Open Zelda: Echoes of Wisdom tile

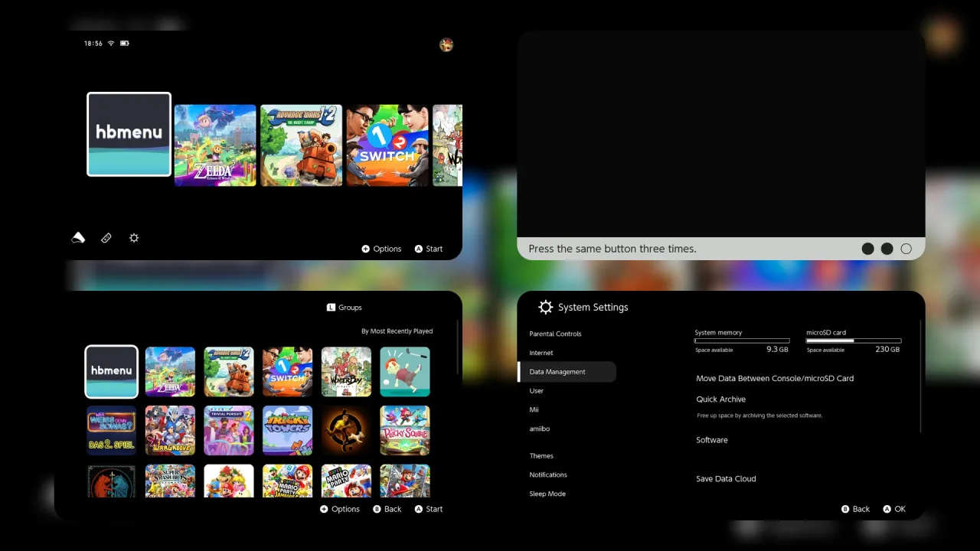[215, 145]
